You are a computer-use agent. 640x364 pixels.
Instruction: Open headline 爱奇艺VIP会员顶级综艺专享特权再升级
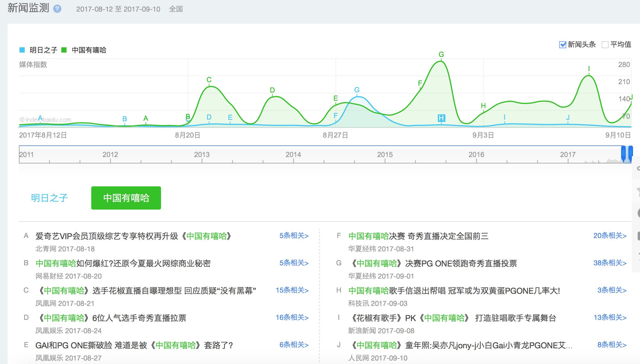coord(133,236)
